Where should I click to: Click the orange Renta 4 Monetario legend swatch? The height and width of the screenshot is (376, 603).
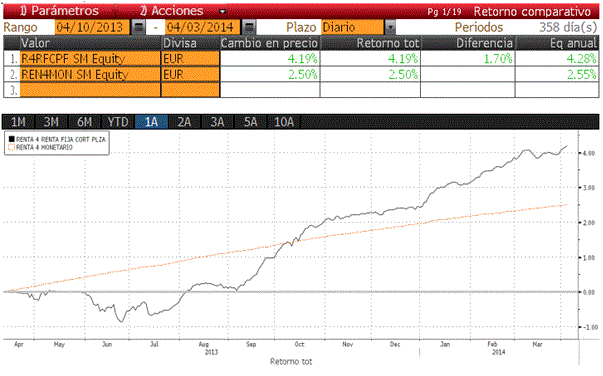click(12, 147)
